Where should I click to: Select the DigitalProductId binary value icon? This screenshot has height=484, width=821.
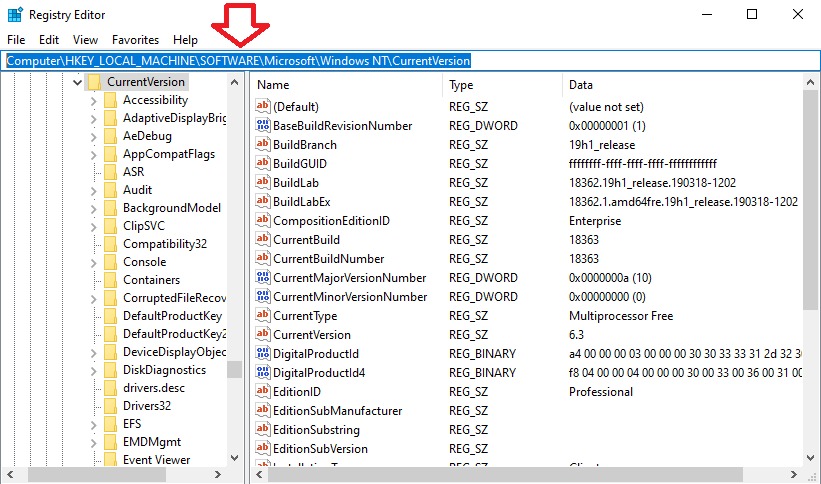pos(262,353)
